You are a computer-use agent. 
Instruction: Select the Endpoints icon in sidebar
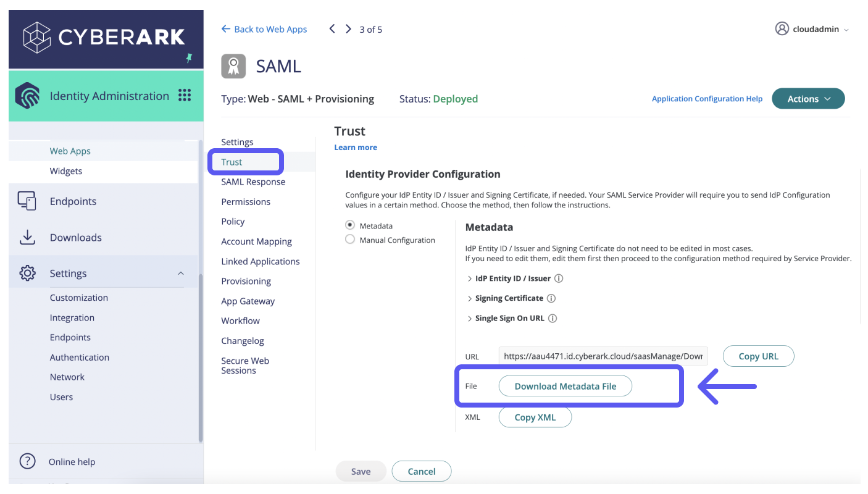27,201
